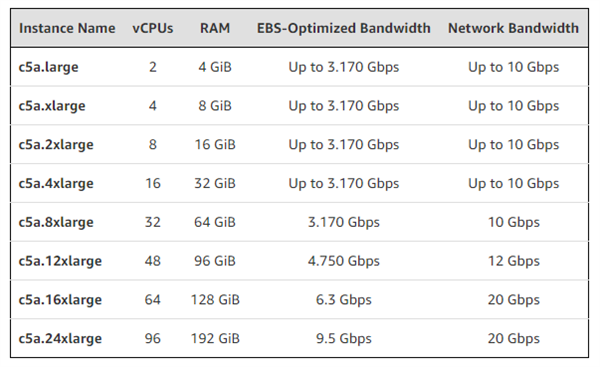Select the c5a.xlarge instance name
Image resolution: width=600 pixels, height=367 pixels.
click(x=52, y=106)
